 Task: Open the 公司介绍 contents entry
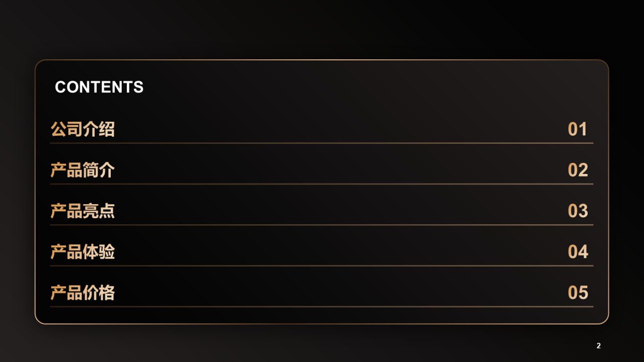point(83,129)
